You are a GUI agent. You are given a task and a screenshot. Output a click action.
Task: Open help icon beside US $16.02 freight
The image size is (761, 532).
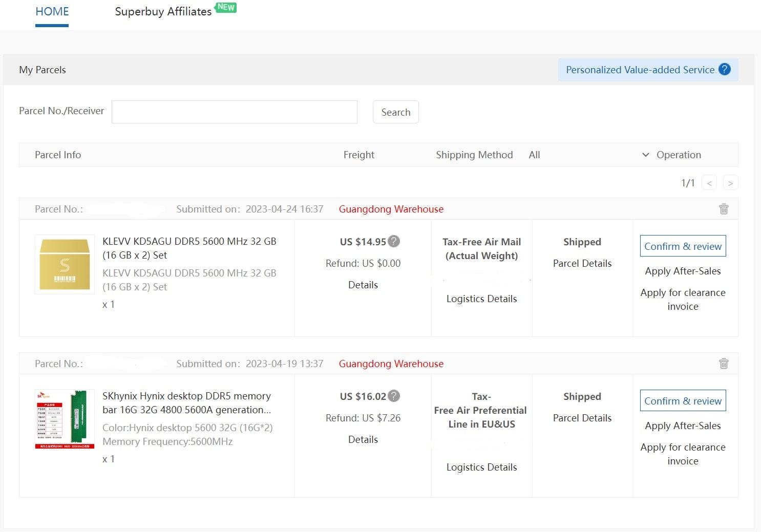[394, 396]
